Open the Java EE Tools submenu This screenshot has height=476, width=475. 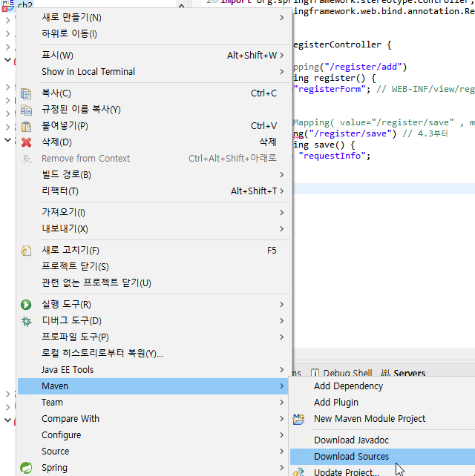click(x=153, y=370)
